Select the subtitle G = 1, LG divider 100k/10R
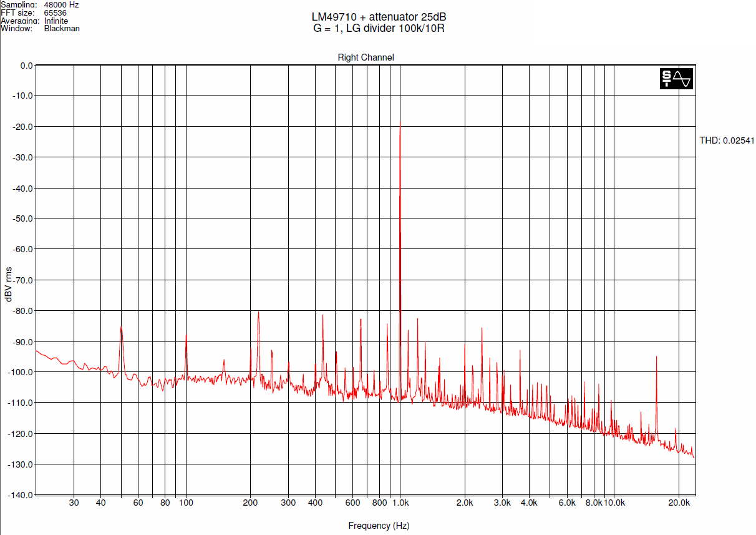Viewport: 756px width, 535px height. (379, 28)
